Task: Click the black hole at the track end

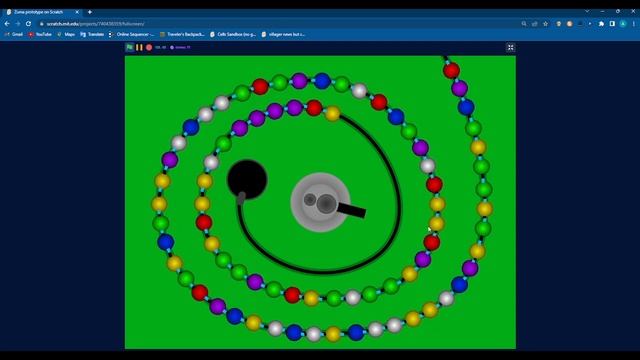Action: 247,180
